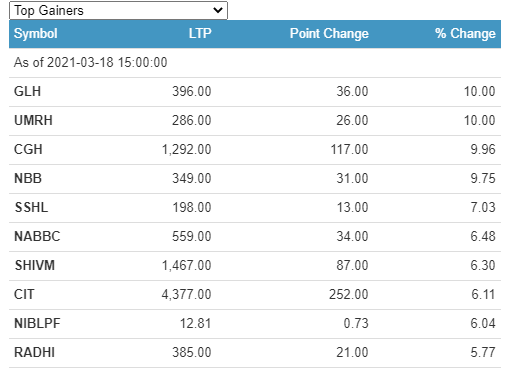Open the CIT stock symbol
509x371 pixels.
[24, 294]
